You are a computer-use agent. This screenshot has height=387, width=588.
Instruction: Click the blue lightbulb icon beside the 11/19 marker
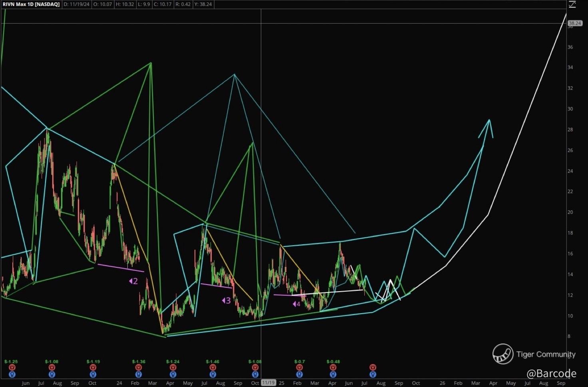pyautogui.click(x=255, y=375)
